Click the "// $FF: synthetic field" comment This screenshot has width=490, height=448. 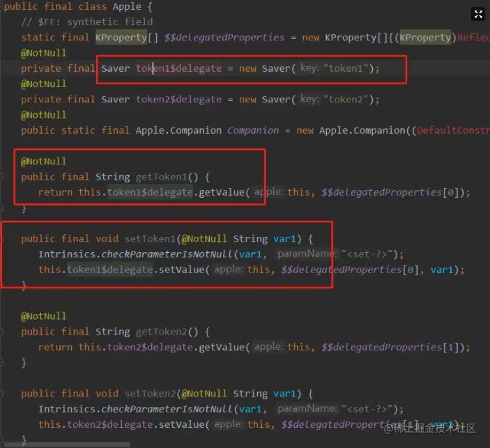[87, 22]
